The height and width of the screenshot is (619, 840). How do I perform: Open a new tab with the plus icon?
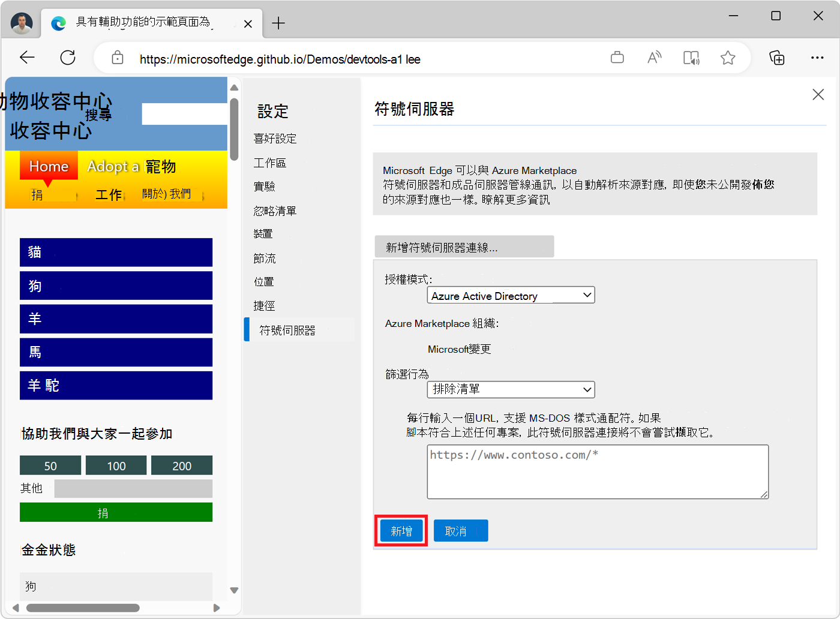click(278, 23)
